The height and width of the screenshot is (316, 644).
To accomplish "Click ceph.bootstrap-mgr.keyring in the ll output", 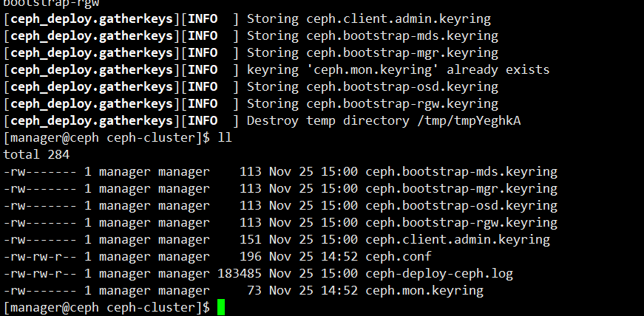I will pos(461,189).
